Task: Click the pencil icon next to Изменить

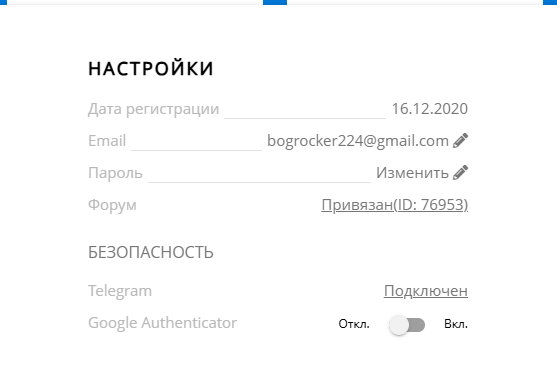Action: (x=460, y=172)
